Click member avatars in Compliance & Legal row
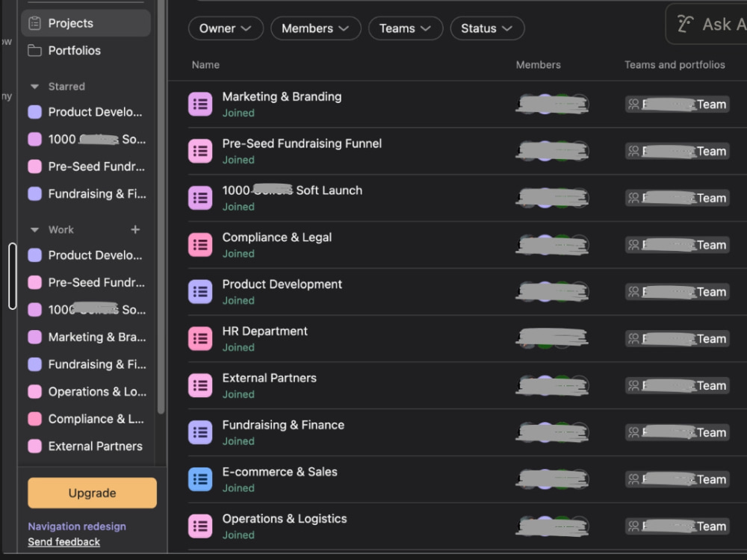 pyautogui.click(x=553, y=245)
